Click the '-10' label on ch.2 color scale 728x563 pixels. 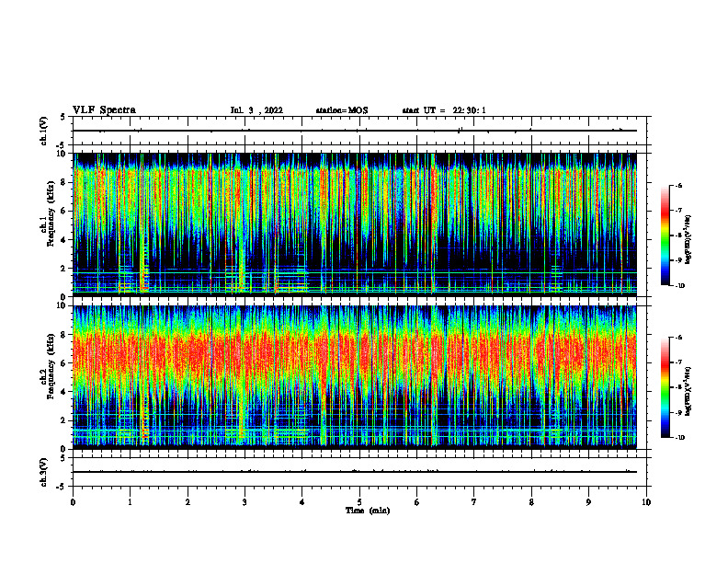[x=680, y=438]
